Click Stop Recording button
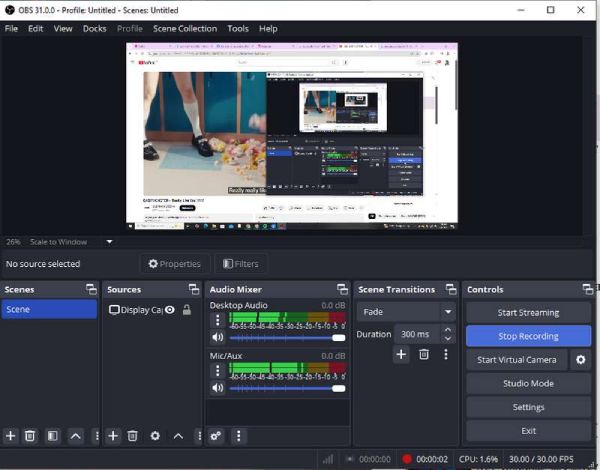 pyautogui.click(x=528, y=336)
